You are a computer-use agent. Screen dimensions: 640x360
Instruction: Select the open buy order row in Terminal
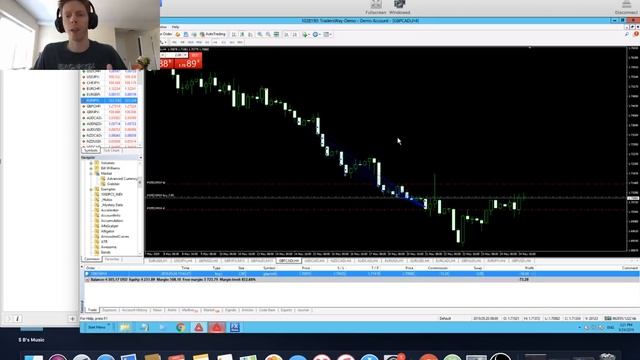click(x=362, y=274)
